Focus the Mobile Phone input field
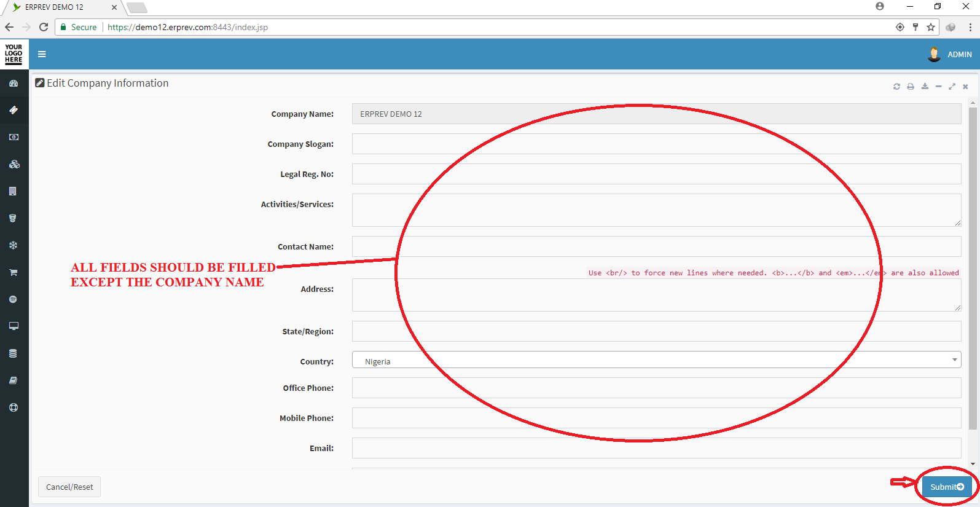 point(656,418)
